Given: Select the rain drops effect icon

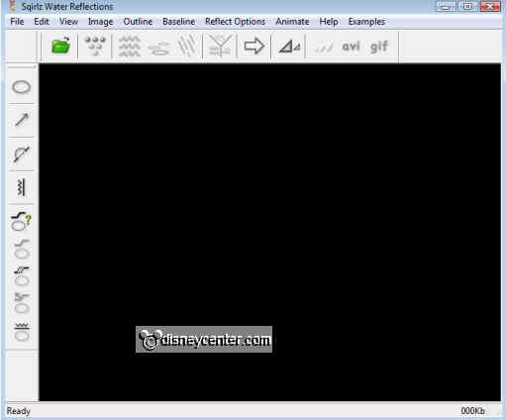Looking at the screenshot, I should tap(95, 46).
